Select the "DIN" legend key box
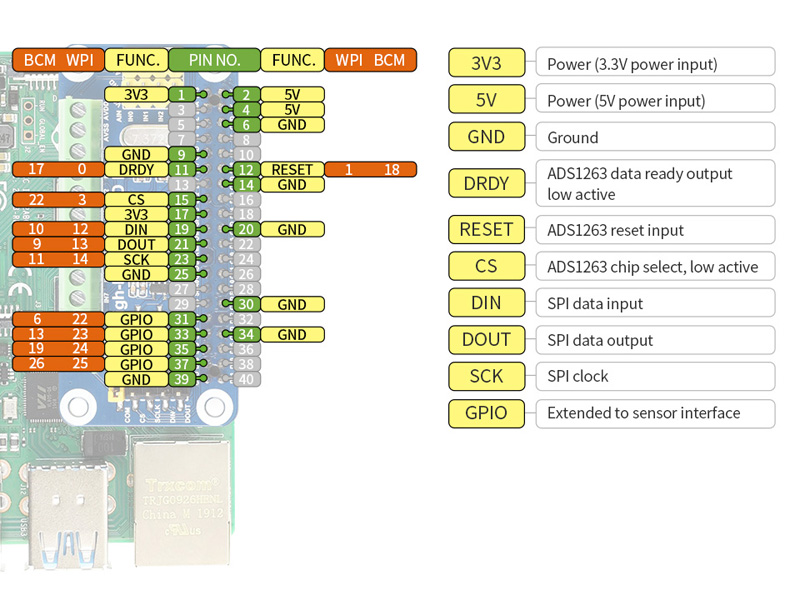This screenshot has width=800, height=600. [x=487, y=303]
